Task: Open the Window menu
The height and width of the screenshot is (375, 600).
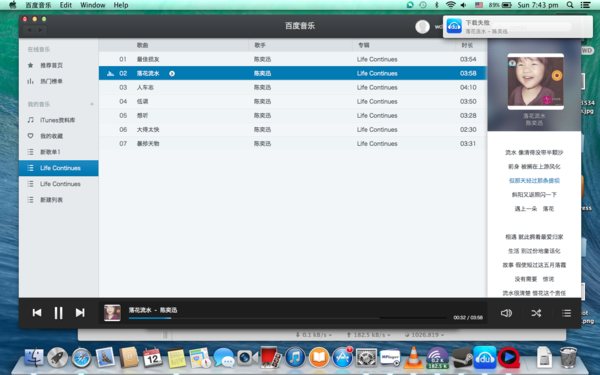Action: pyautogui.click(x=93, y=5)
